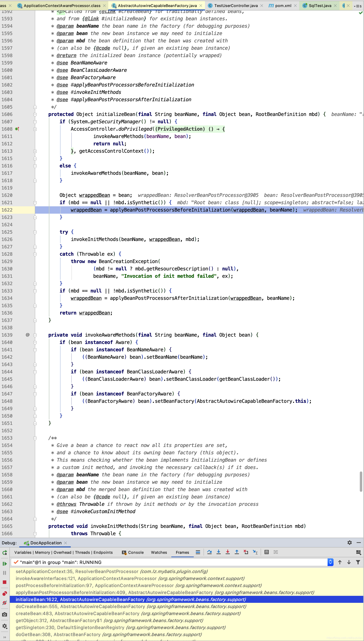
Task: Collapse invokeAwareMethods at line 1639
Action: tap(35, 335)
